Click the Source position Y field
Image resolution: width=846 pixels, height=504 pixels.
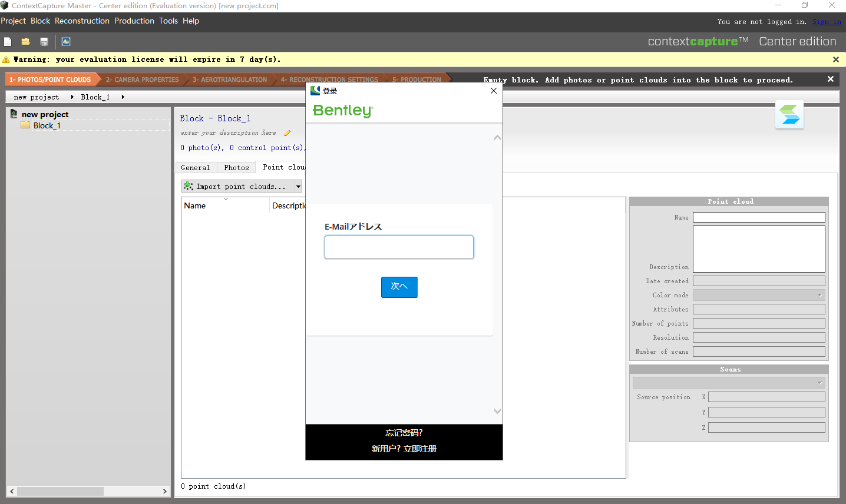coord(766,412)
